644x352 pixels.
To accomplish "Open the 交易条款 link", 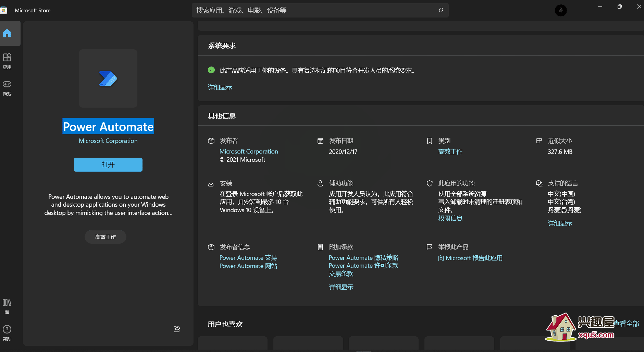I will (x=341, y=274).
